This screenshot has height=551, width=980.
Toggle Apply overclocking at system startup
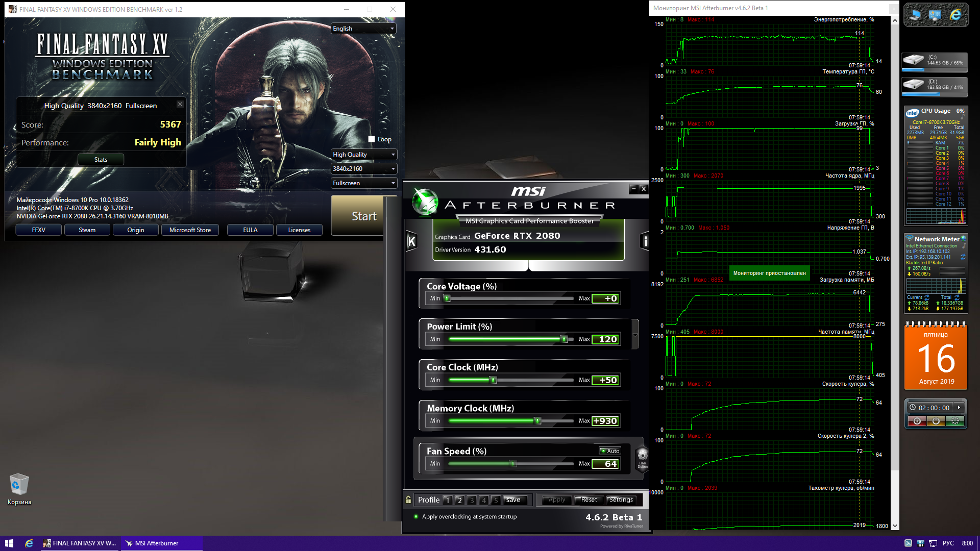[x=416, y=517]
